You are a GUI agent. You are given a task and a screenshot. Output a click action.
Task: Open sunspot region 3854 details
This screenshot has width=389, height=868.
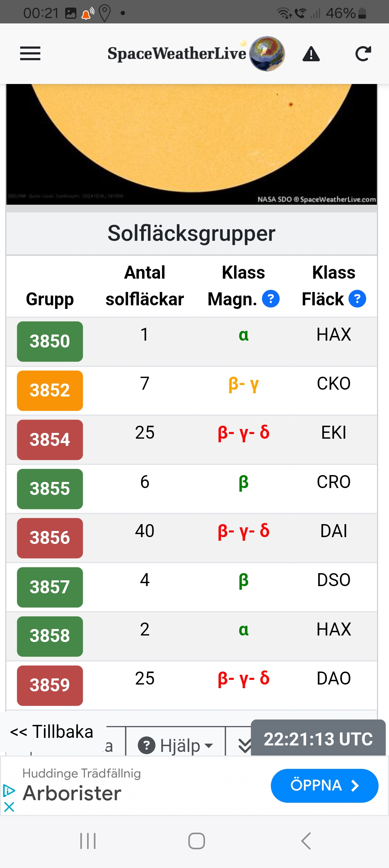[x=50, y=440]
